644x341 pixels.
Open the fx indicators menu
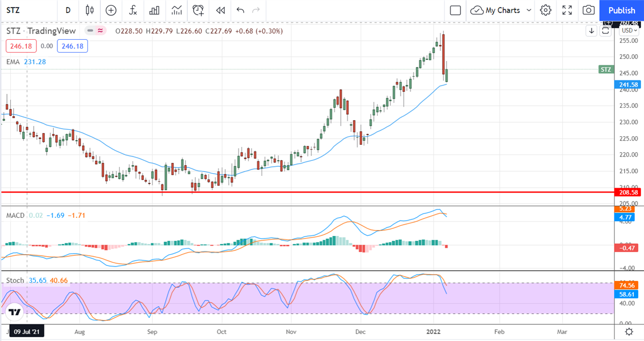(133, 10)
